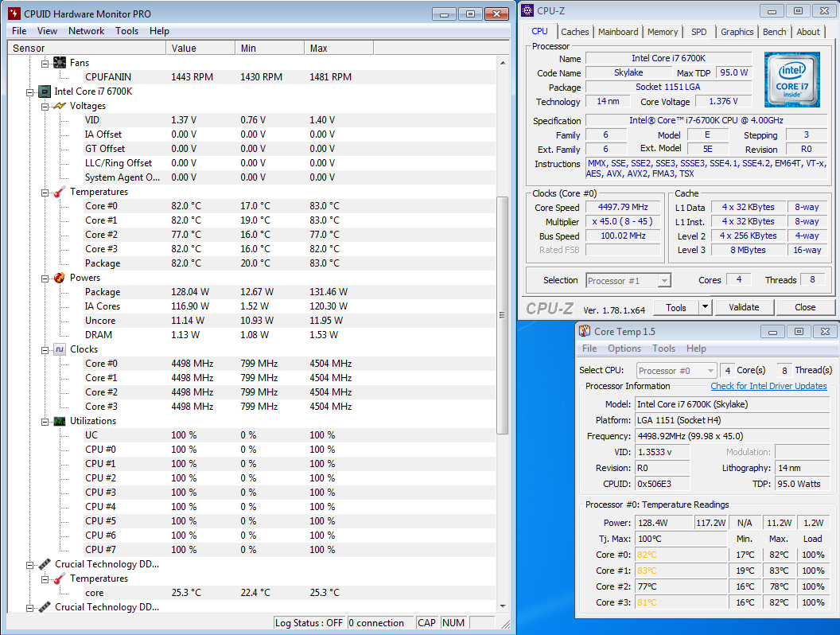Click the Sensor column header
This screenshot has height=635, width=840.
(x=87, y=49)
